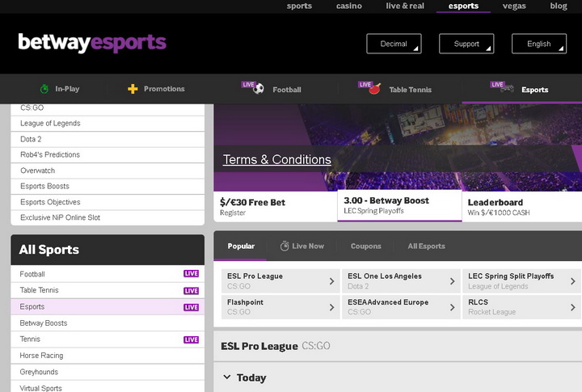Open LEC Spring Split Playoffs chevron
Screen dimensions: 582x392
(573, 281)
